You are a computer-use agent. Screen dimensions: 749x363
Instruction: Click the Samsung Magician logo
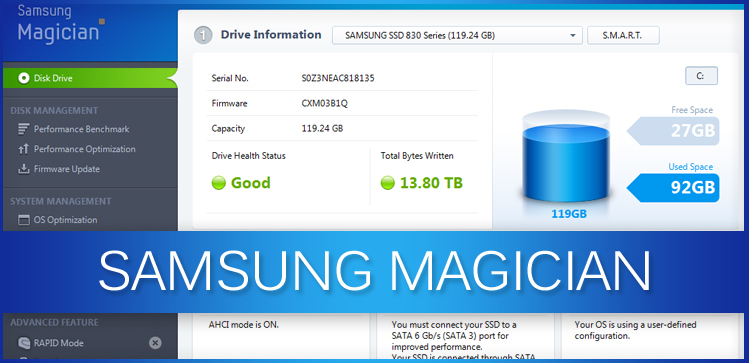[61, 25]
